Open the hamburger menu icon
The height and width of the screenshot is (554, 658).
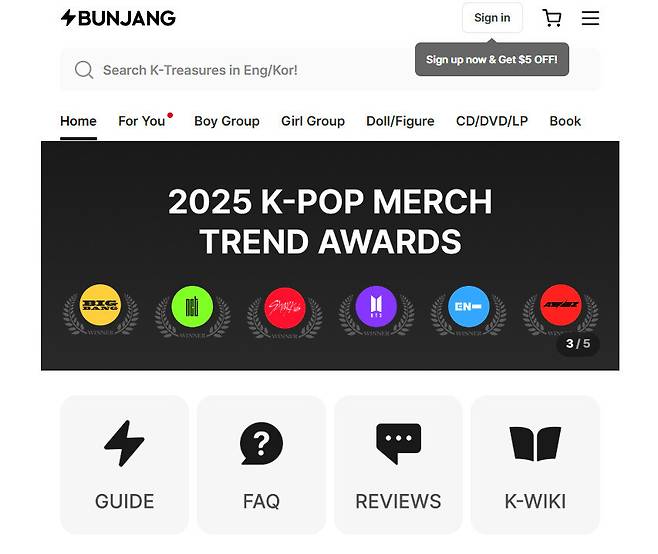590,18
